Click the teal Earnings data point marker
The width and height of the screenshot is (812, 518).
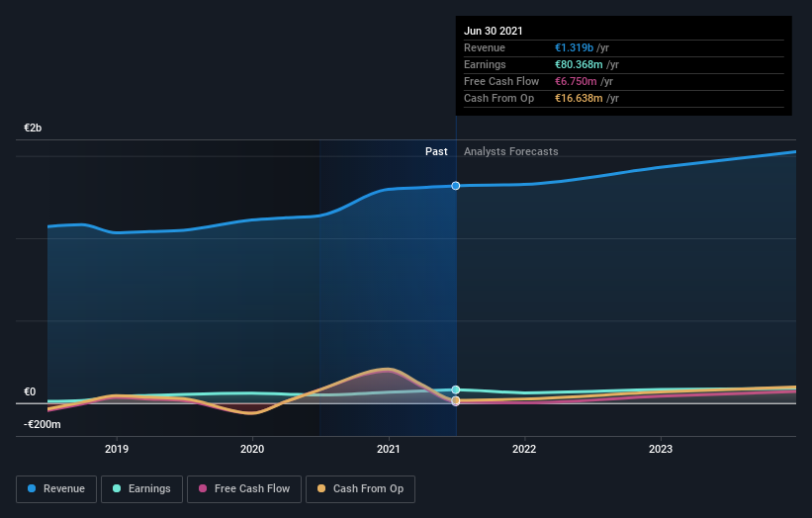(x=456, y=389)
